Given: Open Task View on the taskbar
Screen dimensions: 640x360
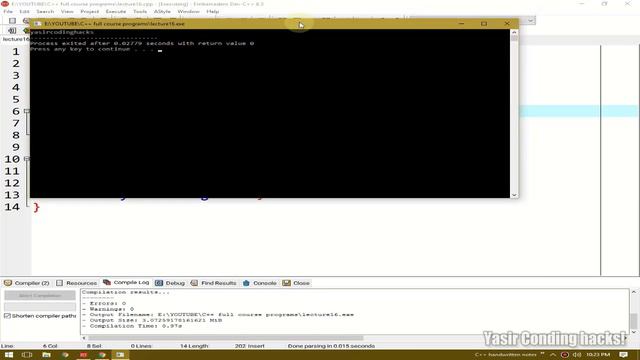Looking at the screenshot, I should tap(27, 355).
